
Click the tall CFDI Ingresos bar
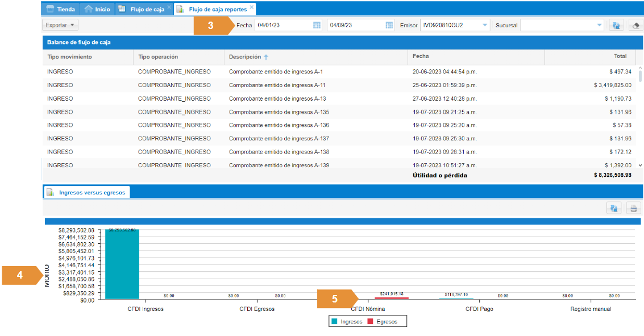(x=122, y=264)
